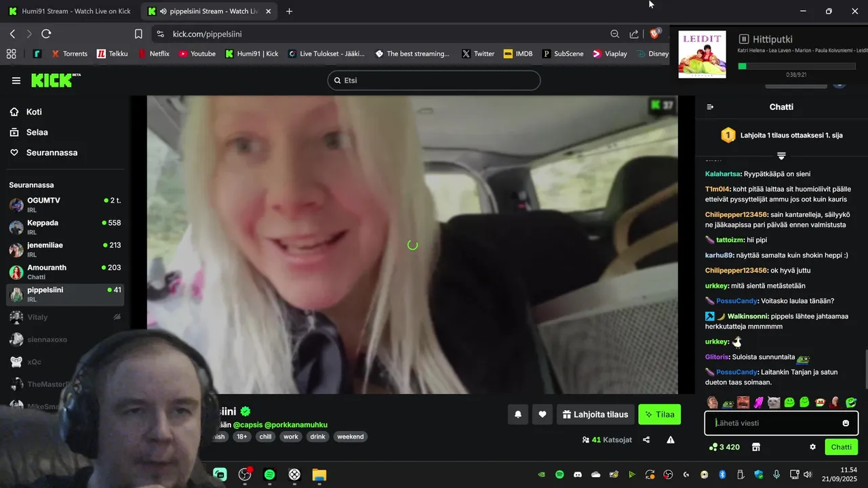This screenshot has width=868, height=488.
Task: Reload the current page
Action: [46, 34]
